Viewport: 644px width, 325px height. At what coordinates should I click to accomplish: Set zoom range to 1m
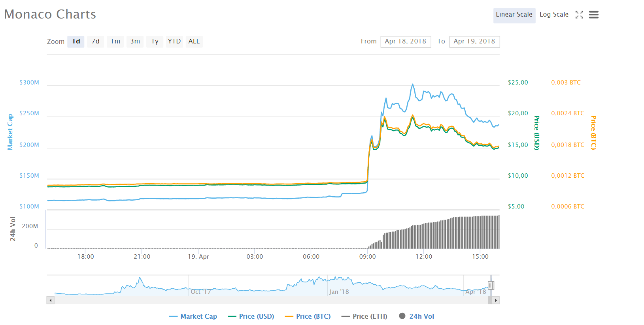click(115, 41)
